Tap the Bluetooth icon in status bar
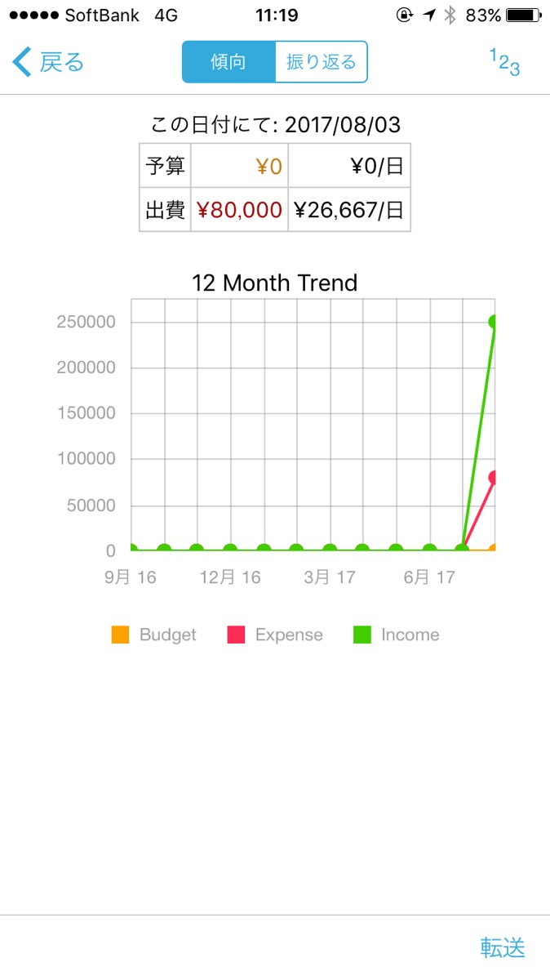The width and height of the screenshot is (550, 980). click(x=450, y=16)
